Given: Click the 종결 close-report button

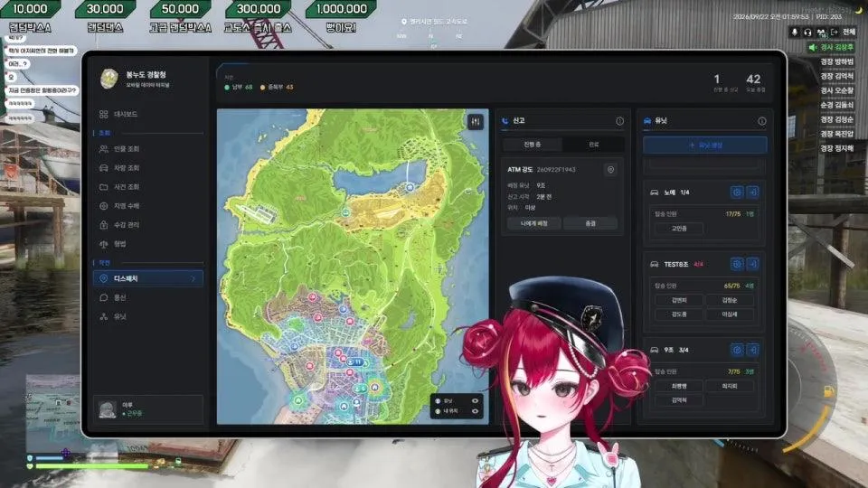Looking at the screenshot, I should 590,223.
